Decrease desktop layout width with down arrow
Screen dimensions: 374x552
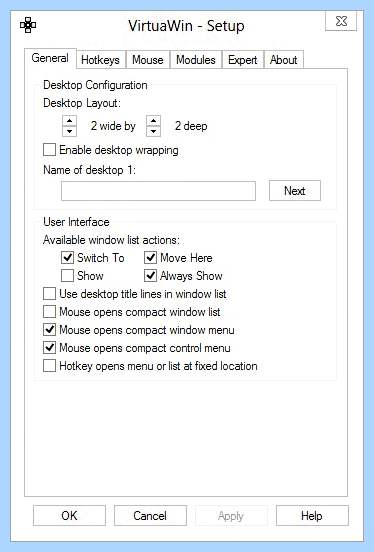(x=70, y=131)
